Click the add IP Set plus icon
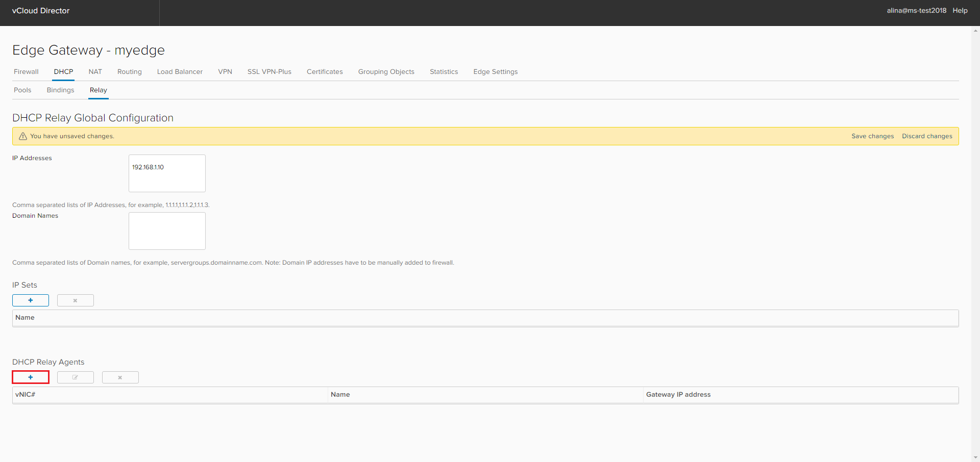 tap(30, 300)
